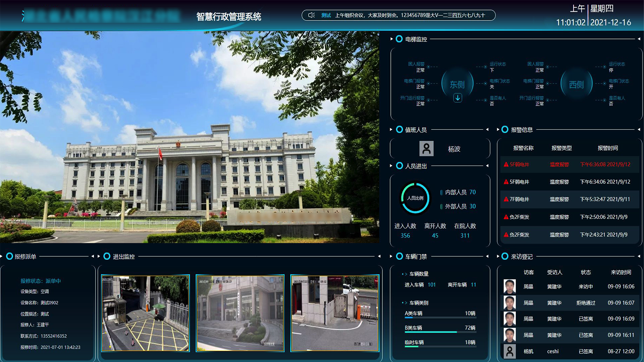Click visitor photo in 09-09 16:11 row

pos(509,335)
